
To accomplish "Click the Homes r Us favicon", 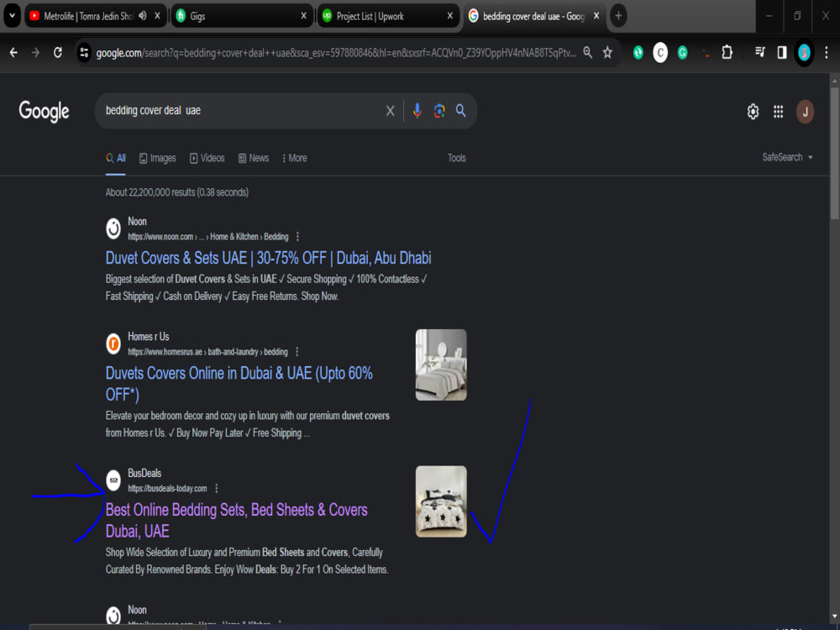I will coord(113,344).
